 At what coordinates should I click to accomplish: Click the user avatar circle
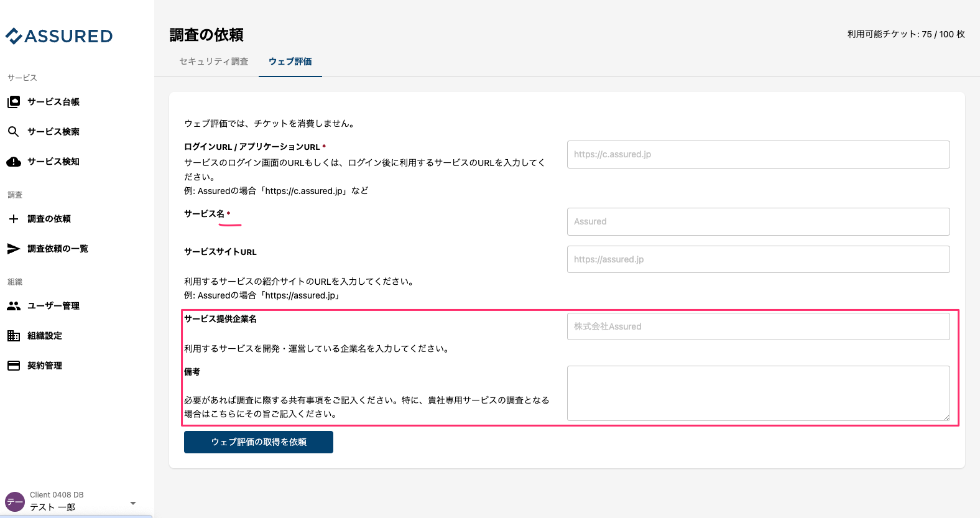tap(15, 502)
